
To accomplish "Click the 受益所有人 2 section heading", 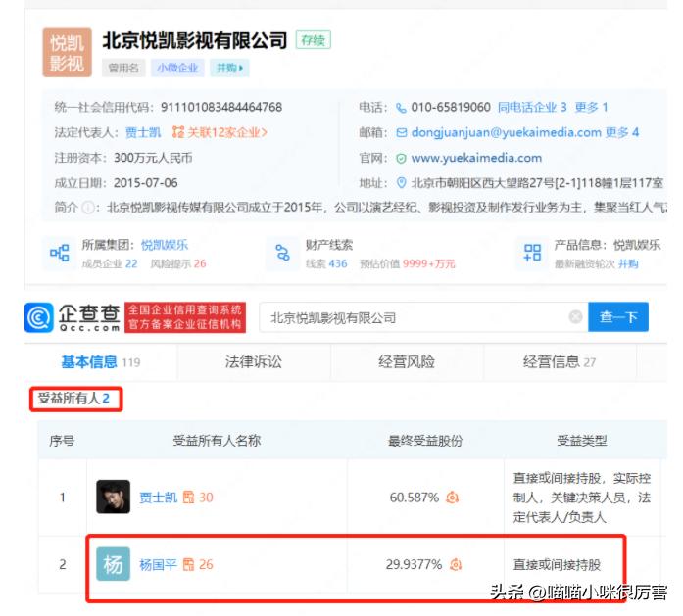I will coord(73,398).
